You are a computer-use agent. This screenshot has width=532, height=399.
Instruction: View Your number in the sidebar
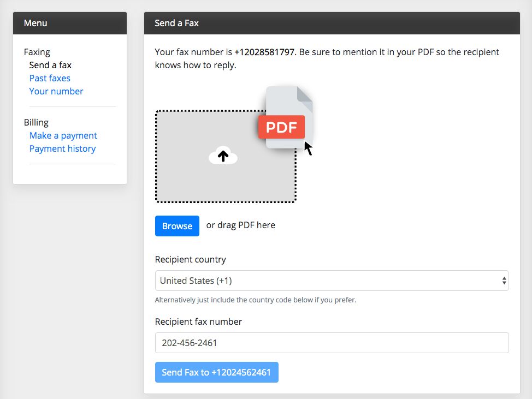56,91
